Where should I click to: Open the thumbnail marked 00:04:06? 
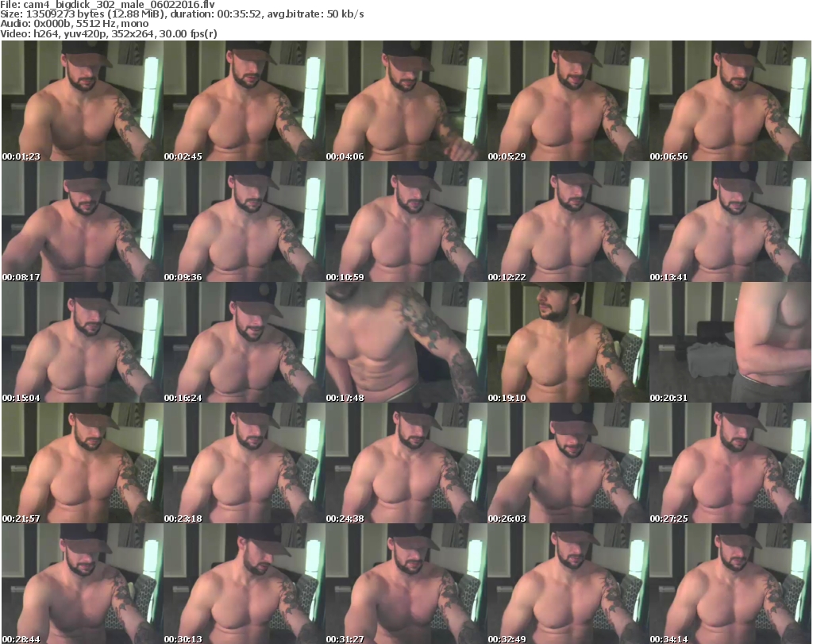pyautogui.click(x=406, y=101)
